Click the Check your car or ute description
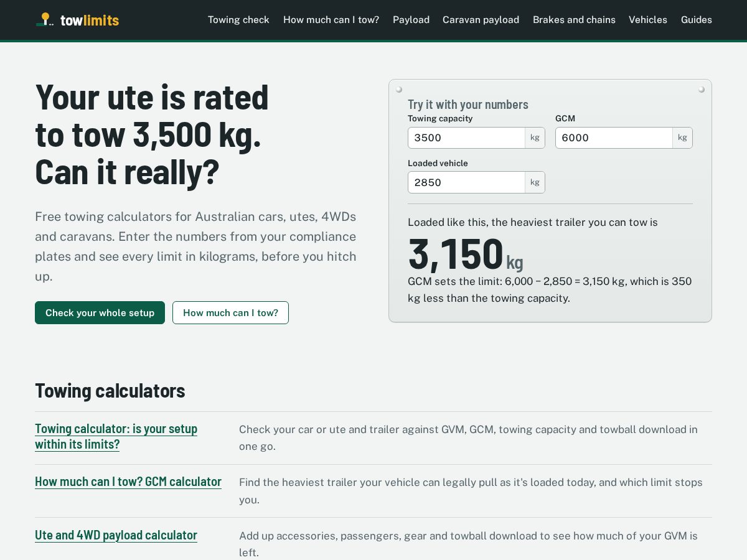 (x=468, y=438)
